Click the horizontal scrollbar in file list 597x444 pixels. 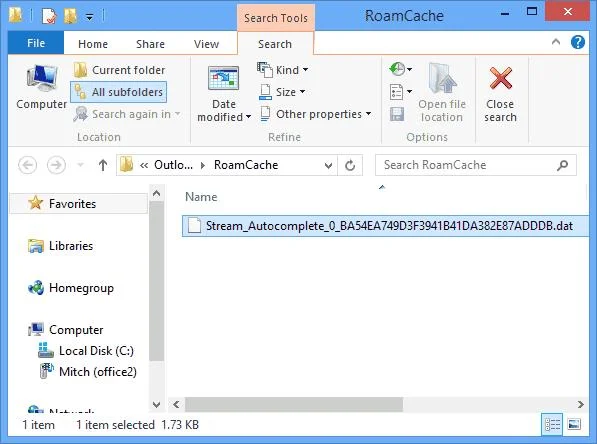(x=293, y=404)
